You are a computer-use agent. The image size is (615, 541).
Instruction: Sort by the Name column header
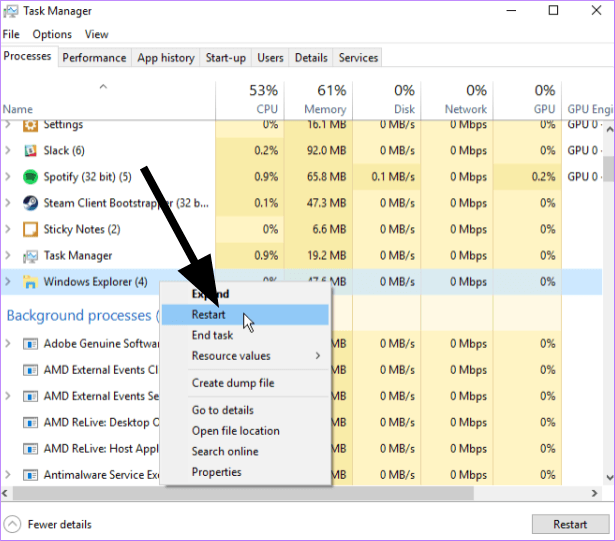coord(108,100)
